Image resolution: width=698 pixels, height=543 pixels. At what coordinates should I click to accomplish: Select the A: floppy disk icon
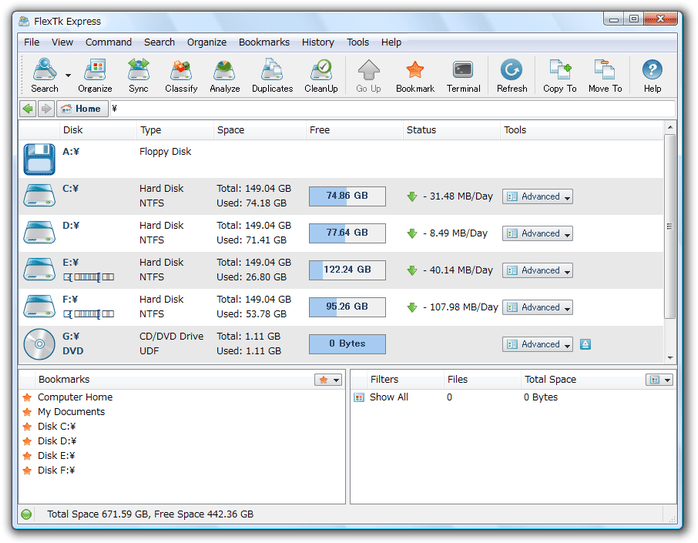[39, 159]
